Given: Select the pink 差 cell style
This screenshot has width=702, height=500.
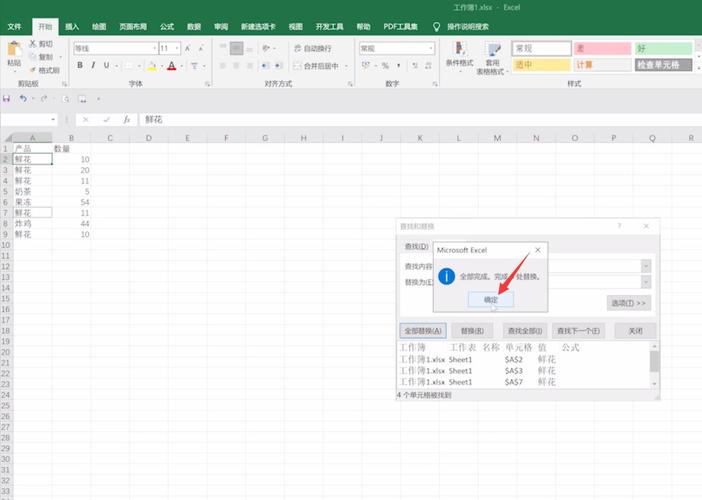Looking at the screenshot, I should 603,48.
